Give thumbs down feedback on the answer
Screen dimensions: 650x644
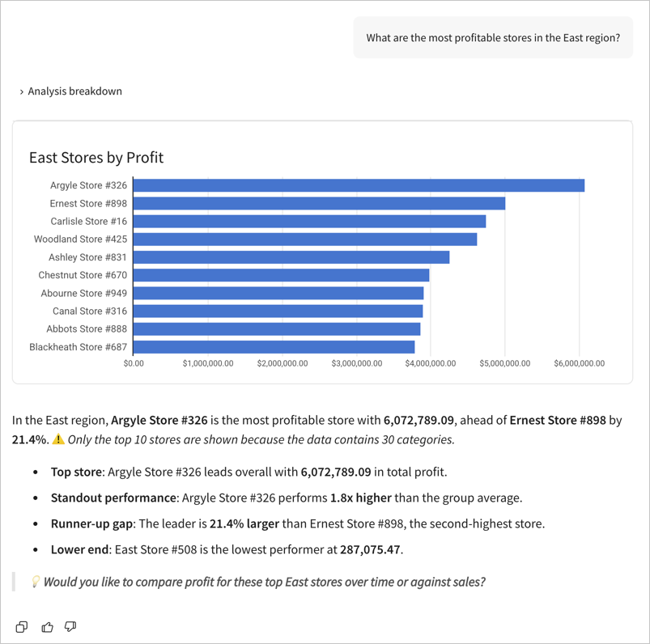(70, 626)
